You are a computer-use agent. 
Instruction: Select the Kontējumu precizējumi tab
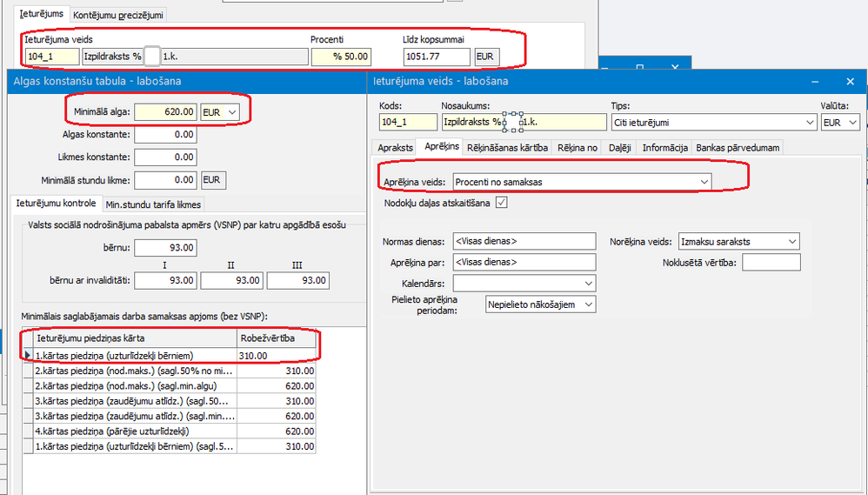click(118, 15)
